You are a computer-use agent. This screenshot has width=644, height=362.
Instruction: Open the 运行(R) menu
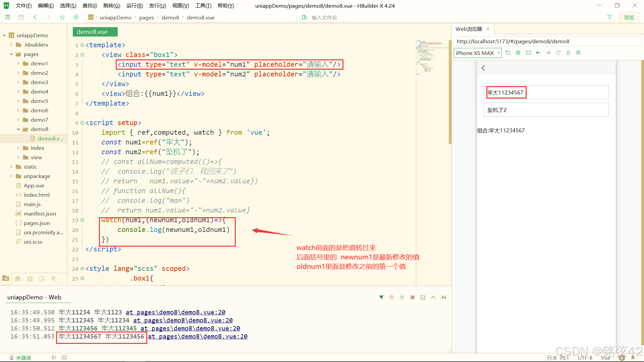coord(135,6)
